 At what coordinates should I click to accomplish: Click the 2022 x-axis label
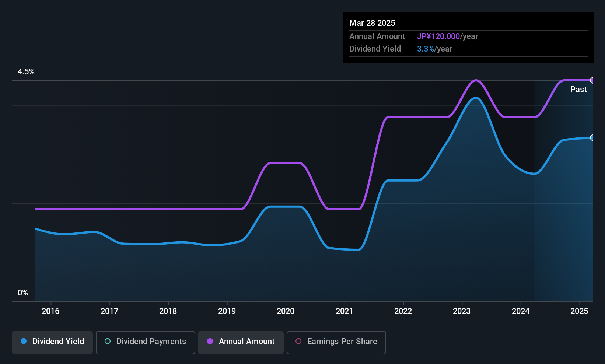coord(403,311)
